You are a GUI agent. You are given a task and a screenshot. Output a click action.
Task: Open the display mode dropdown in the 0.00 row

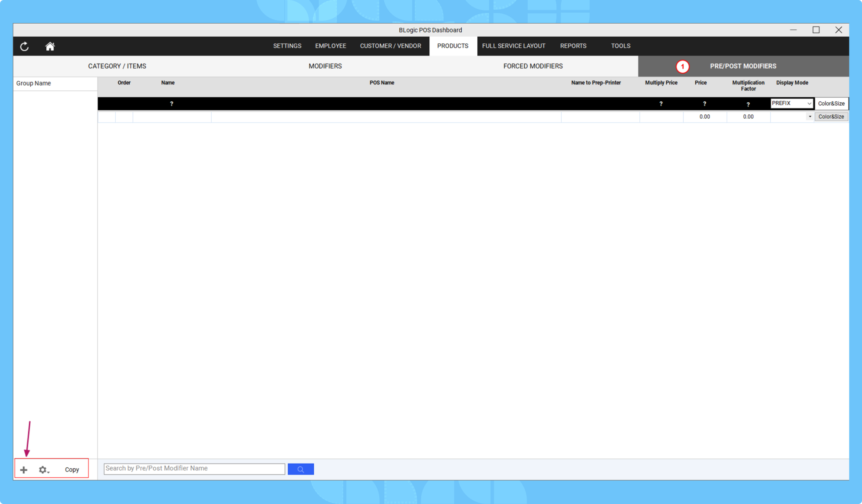click(x=809, y=117)
